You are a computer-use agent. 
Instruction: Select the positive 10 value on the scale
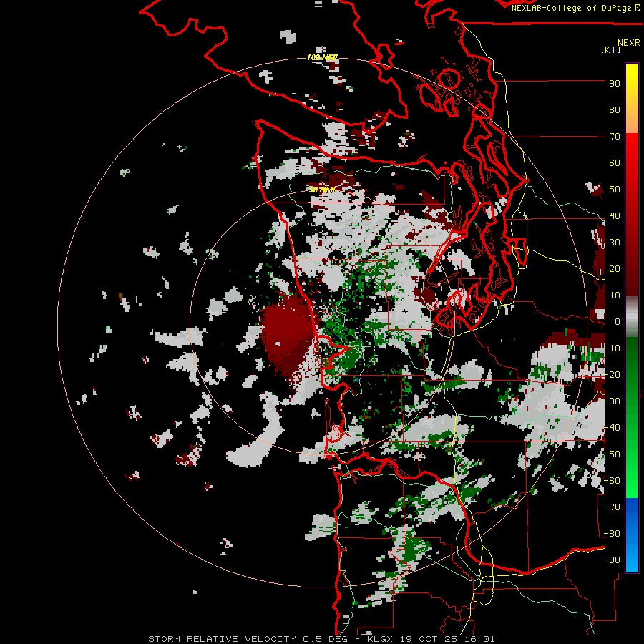[615, 296]
